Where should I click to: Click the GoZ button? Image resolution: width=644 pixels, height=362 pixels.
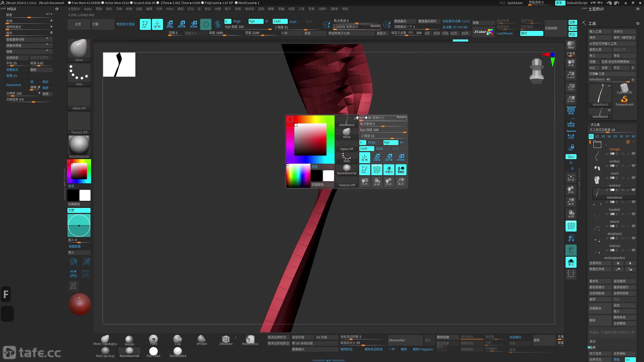(594, 68)
